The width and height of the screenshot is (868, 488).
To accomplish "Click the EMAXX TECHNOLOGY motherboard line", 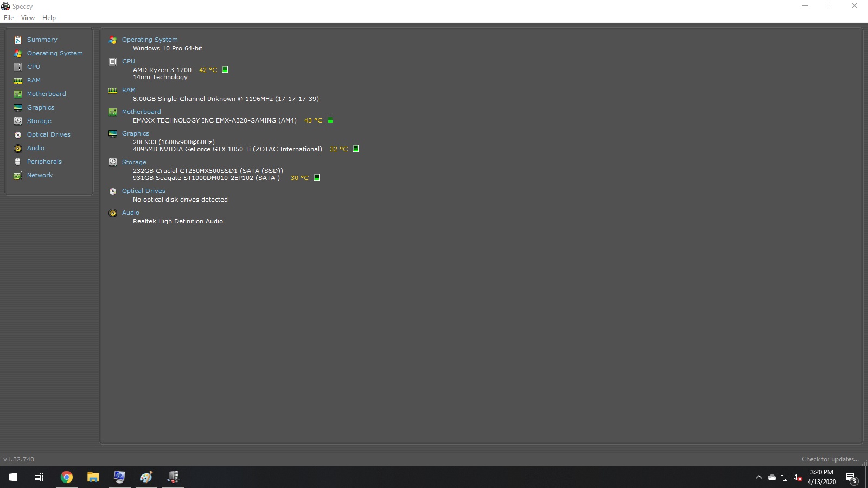I will pyautogui.click(x=215, y=120).
